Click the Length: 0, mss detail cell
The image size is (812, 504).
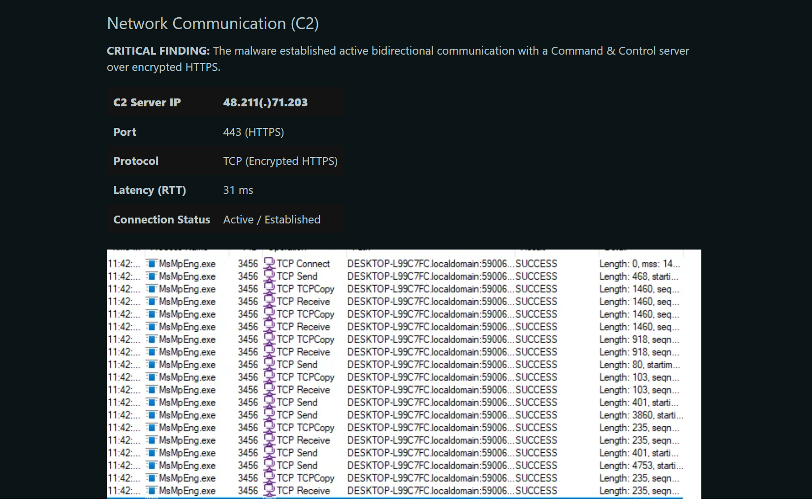639,264
